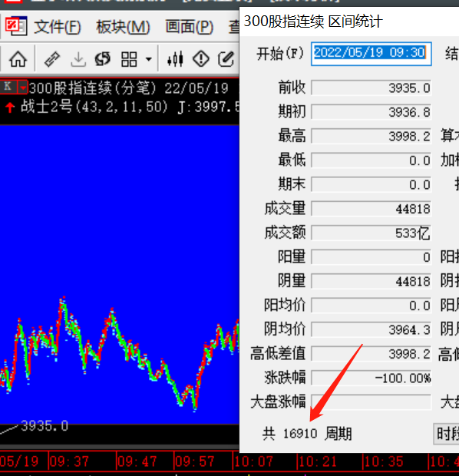Open the 文件(F) menu
Image resolution: width=459 pixels, height=476 pixels.
click(x=58, y=27)
